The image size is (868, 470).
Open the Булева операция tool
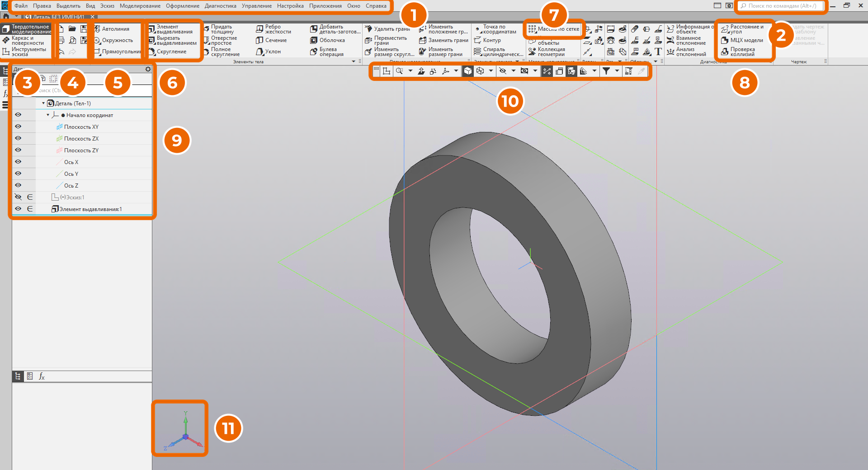click(x=327, y=52)
